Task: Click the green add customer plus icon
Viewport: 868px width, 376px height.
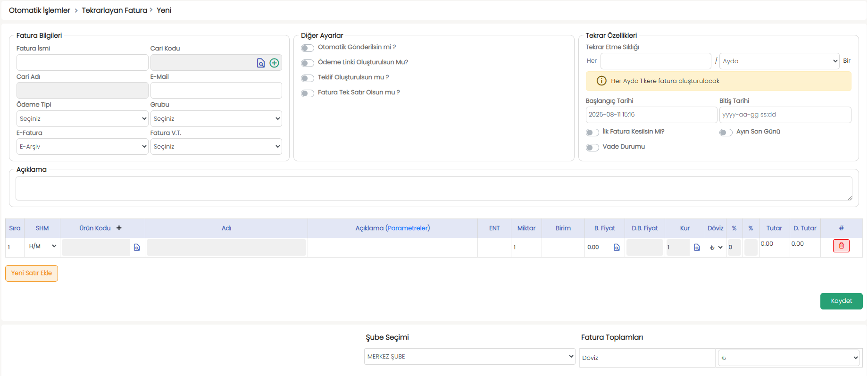Action: [274, 63]
